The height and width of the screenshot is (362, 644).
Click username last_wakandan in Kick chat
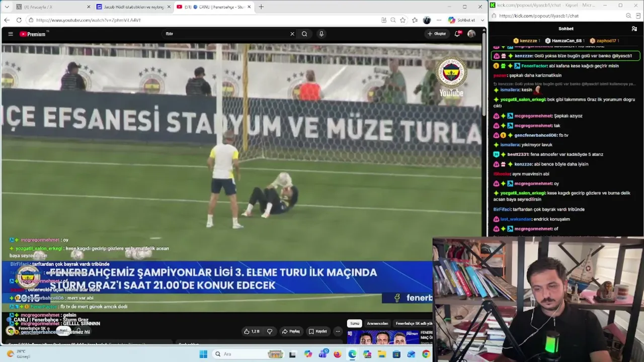point(516,219)
